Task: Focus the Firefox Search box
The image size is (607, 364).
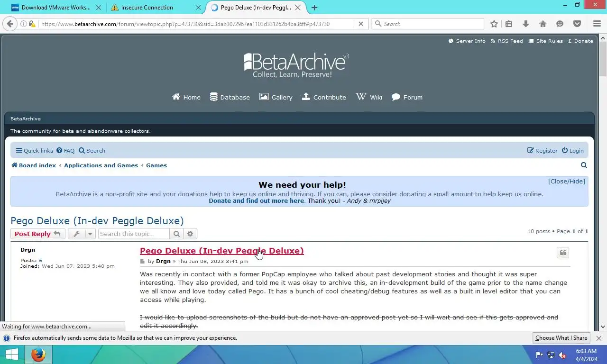Action: 428,24
